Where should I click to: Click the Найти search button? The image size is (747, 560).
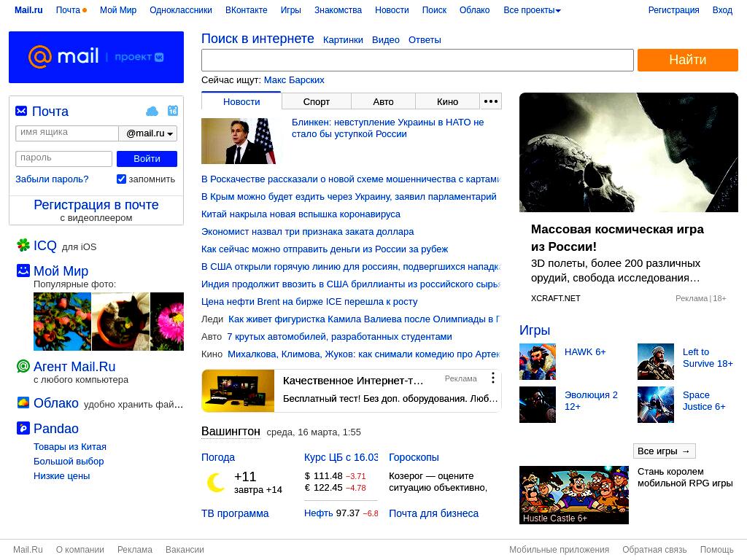(x=687, y=60)
